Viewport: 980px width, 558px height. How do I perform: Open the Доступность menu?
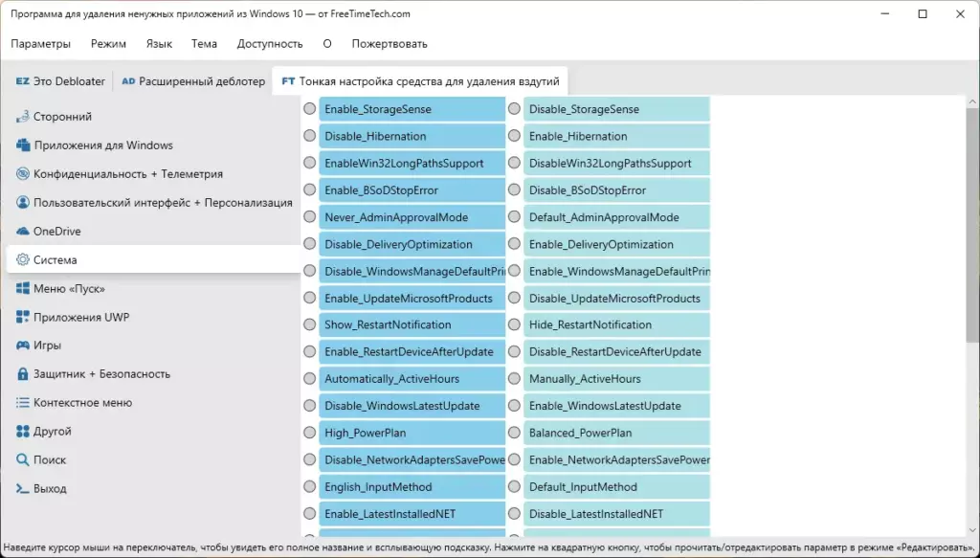pos(269,44)
